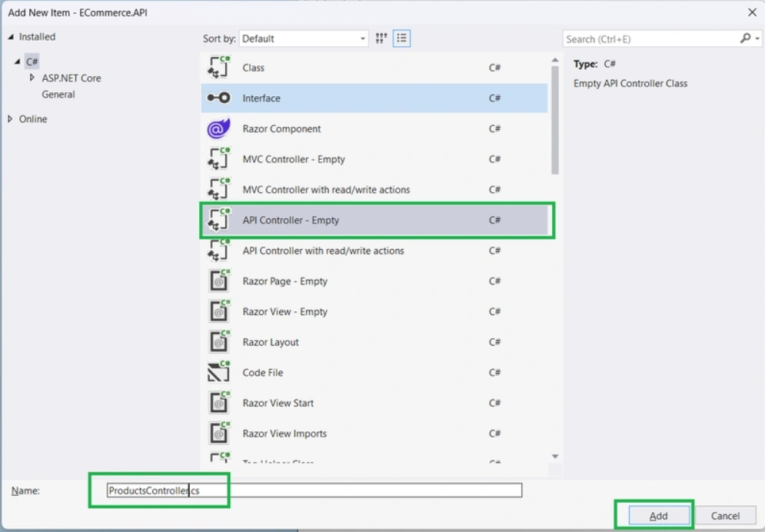This screenshot has height=532, width=765.
Task: Open the search options dropdown arrow
Action: click(x=757, y=39)
